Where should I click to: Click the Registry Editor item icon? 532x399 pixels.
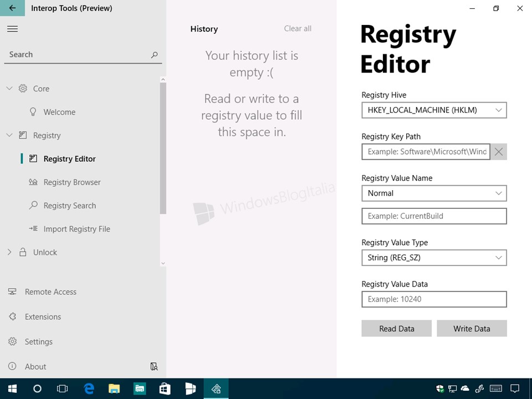[x=33, y=158]
